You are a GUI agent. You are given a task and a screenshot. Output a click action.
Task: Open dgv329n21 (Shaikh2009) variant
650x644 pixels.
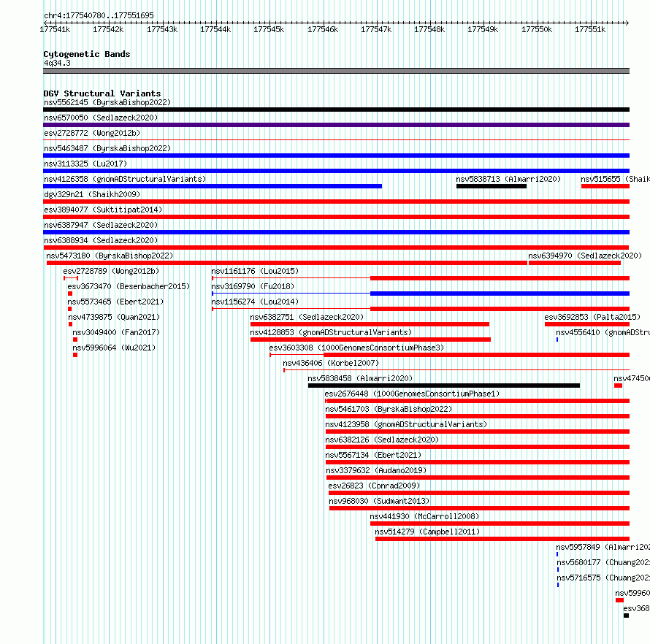(x=92, y=194)
